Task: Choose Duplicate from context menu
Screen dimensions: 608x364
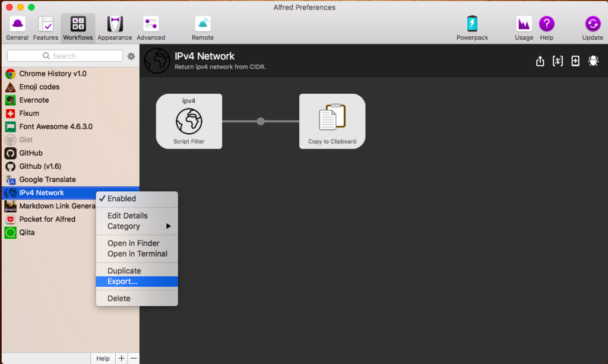Action: (137, 271)
